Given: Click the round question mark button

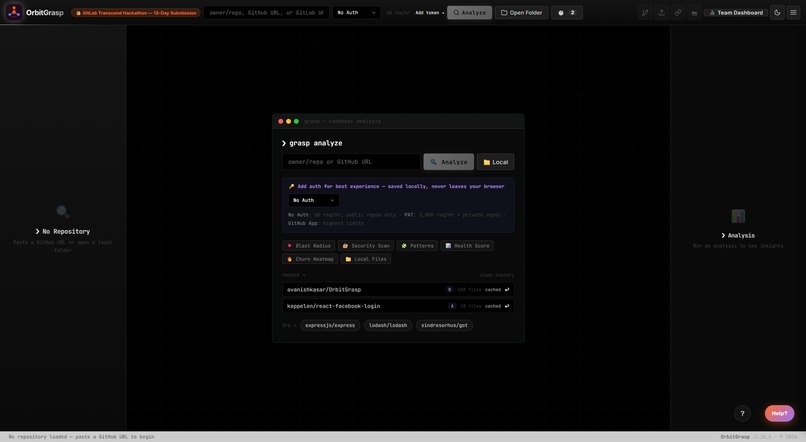Looking at the screenshot, I should click(x=742, y=413).
